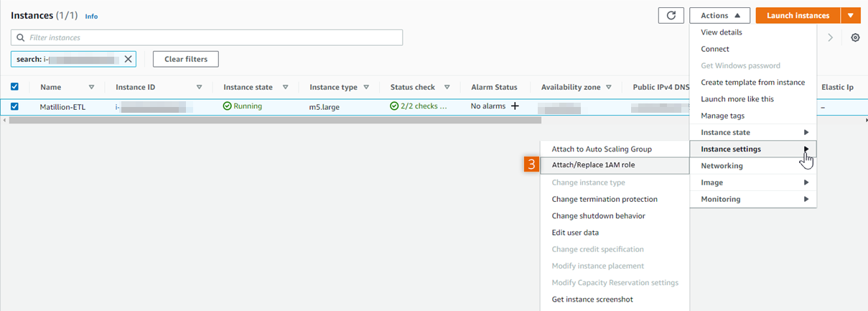This screenshot has height=311, width=868.
Task: Sort by Instance state column arrow
Action: click(x=285, y=87)
